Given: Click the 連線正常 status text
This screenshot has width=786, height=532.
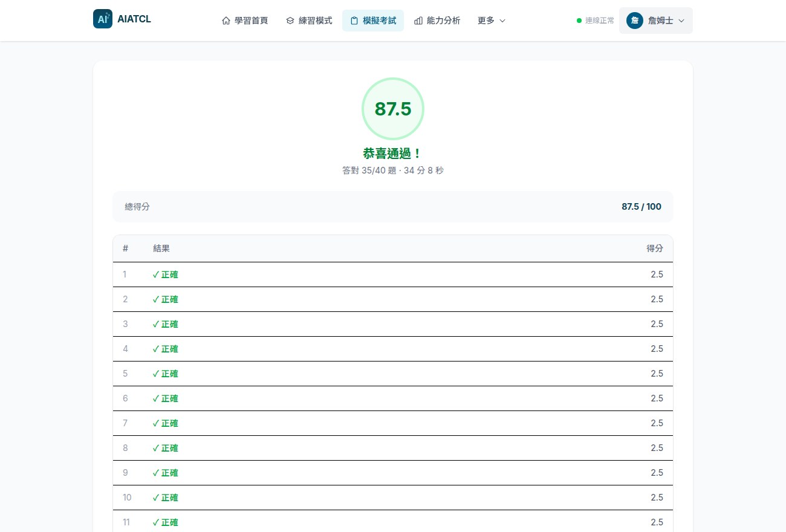Looking at the screenshot, I should (x=600, y=21).
